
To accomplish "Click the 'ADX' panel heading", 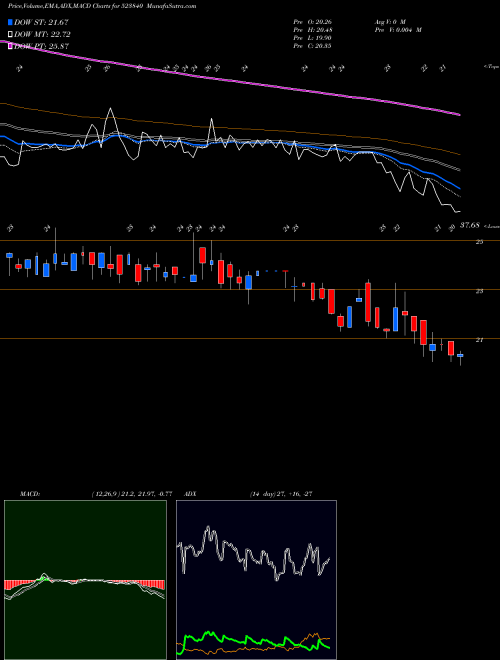I will pyautogui.click(x=190, y=494).
